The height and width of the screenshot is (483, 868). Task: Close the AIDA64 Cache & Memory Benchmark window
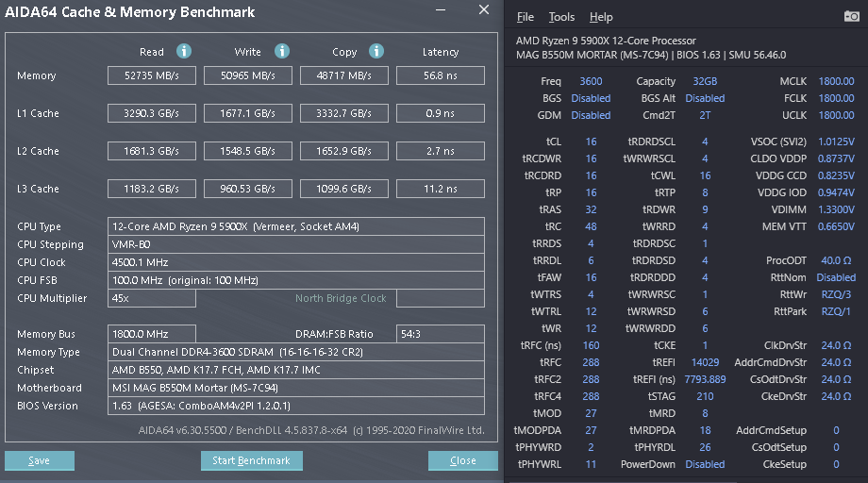click(x=484, y=10)
